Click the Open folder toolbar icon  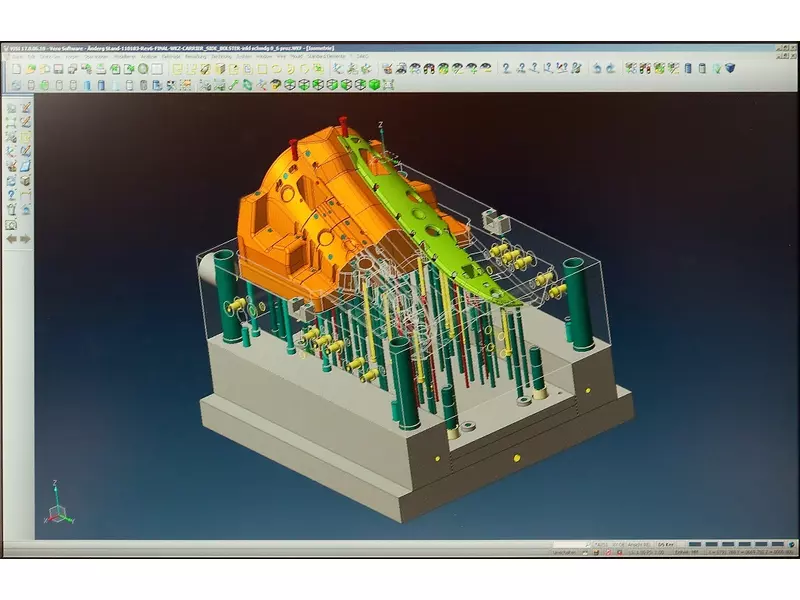[x=30, y=69]
